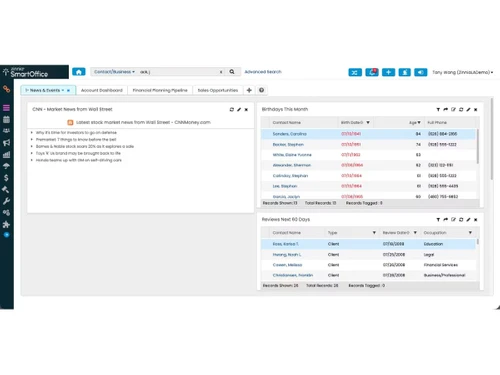This screenshot has height=375, width=500.
Task: Run the search with magnifier icon
Action: tap(232, 72)
